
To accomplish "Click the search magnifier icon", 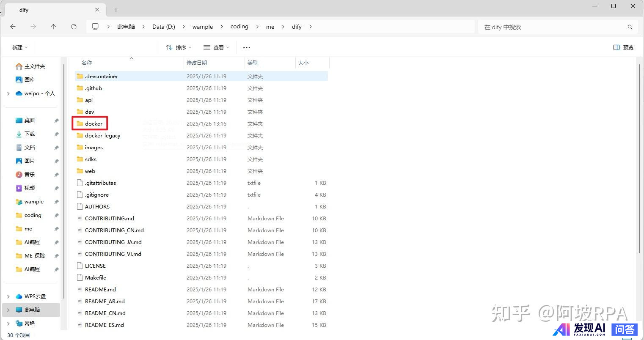I will click(x=630, y=27).
